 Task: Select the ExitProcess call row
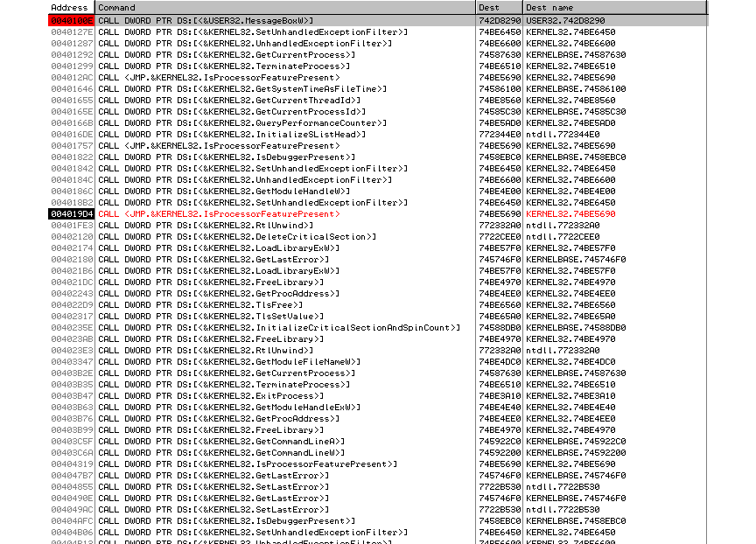[x=377, y=396]
